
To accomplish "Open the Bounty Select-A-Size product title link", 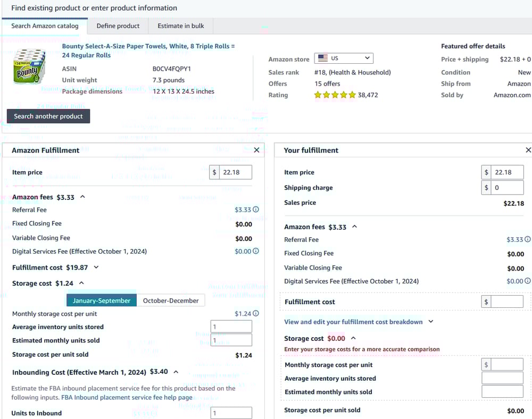I will (x=148, y=51).
